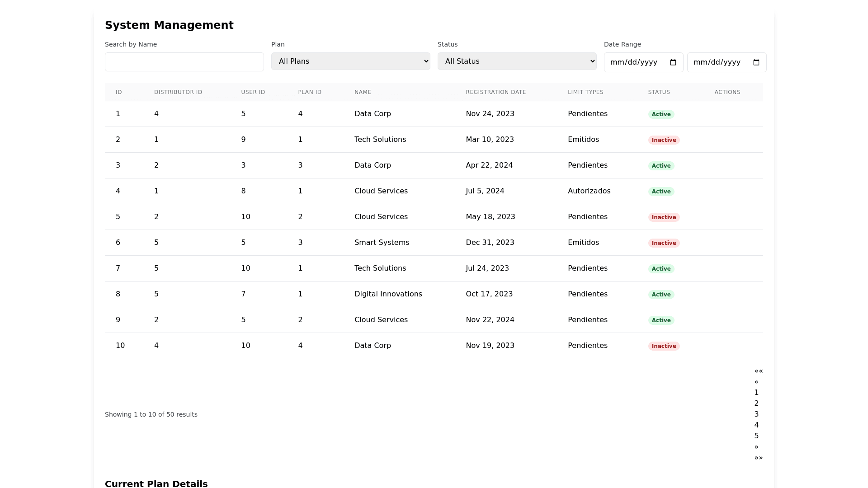The height and width of the screenshot is (488, 868).
Task: Open calendar picker on start date field
Action: [x=673, y=62]
